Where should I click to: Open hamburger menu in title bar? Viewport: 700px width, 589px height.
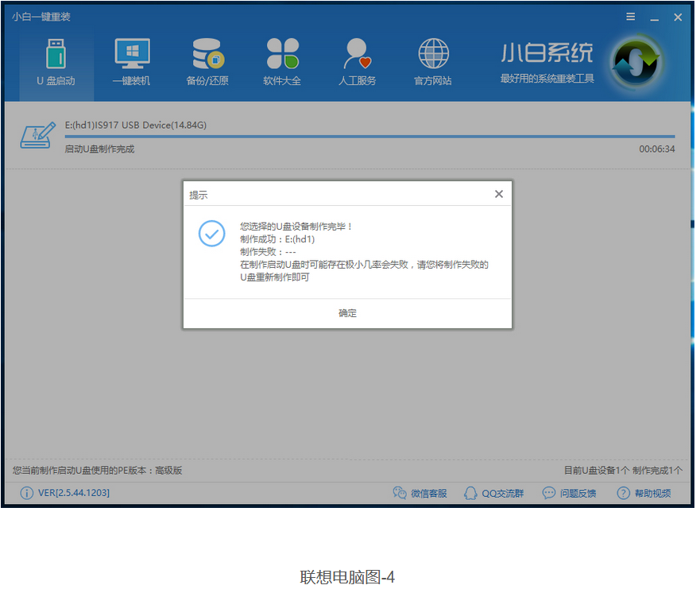coord(630,17)
